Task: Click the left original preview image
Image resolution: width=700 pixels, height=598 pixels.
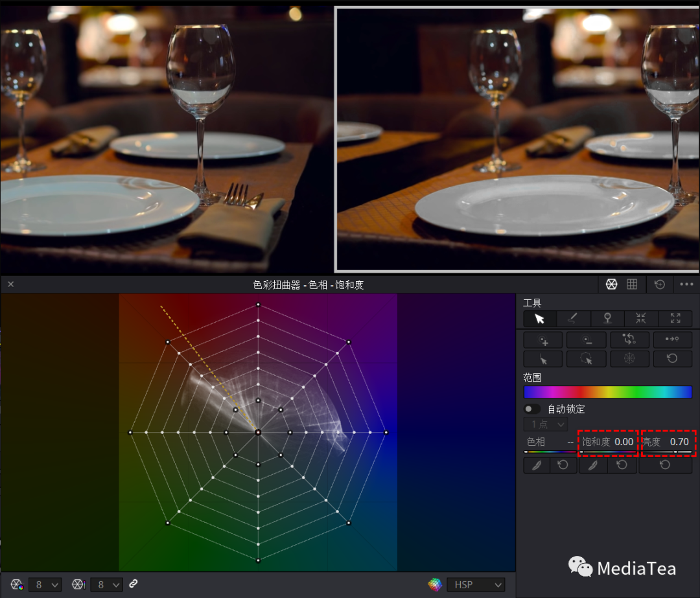Action: pyautogui.click(x=167, y=139)
